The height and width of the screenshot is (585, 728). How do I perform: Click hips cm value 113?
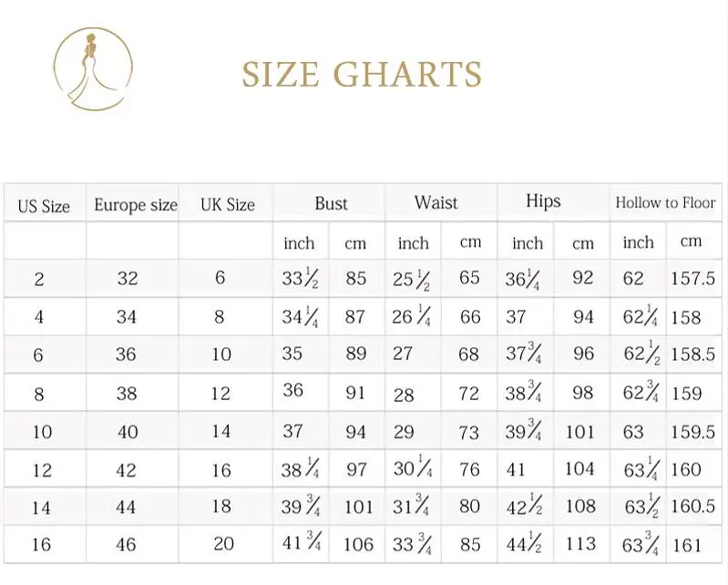[580, 543]
